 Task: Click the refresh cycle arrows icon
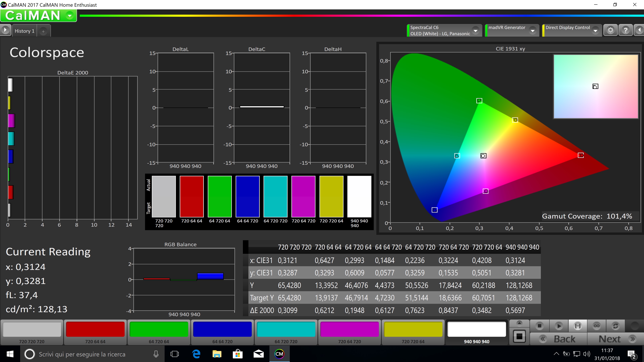(x=615, y=326)
